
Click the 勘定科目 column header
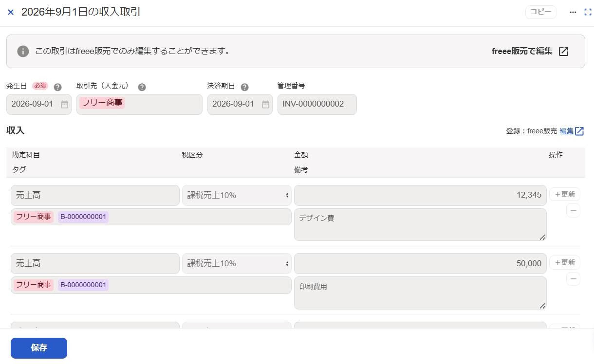[x=26, y=155]
